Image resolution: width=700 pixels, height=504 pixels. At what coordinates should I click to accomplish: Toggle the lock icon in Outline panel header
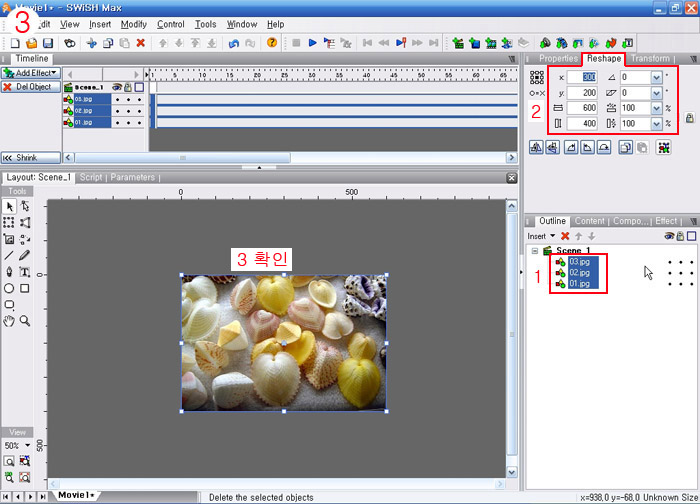point(680,236)
